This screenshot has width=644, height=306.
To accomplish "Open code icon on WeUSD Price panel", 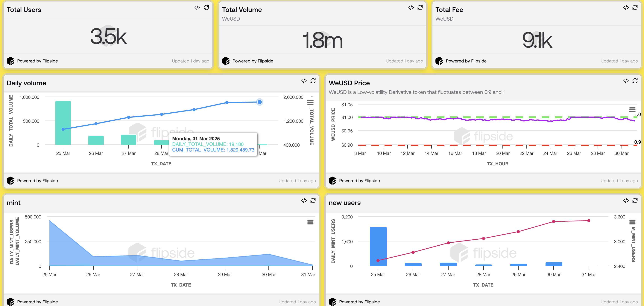I will (x=626, y=81).
